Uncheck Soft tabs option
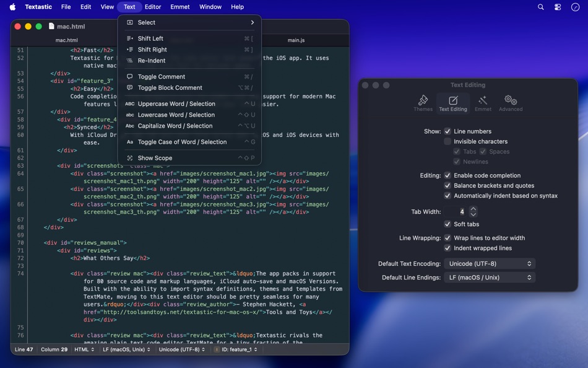 447,224
